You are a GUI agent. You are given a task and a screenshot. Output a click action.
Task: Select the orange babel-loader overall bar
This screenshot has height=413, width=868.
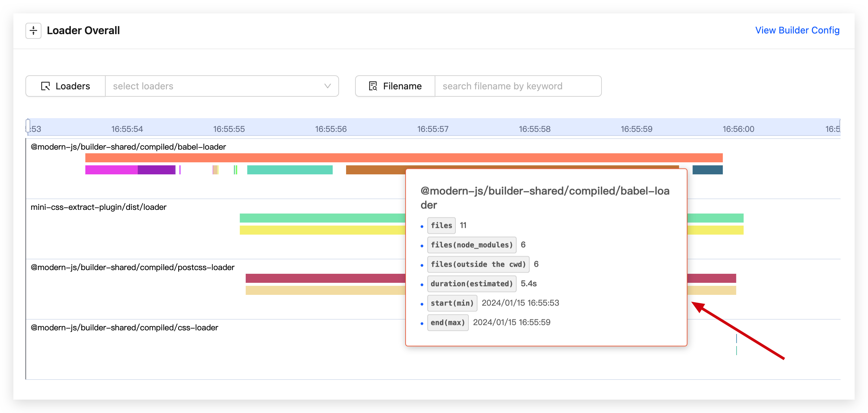tap(404, 158)
